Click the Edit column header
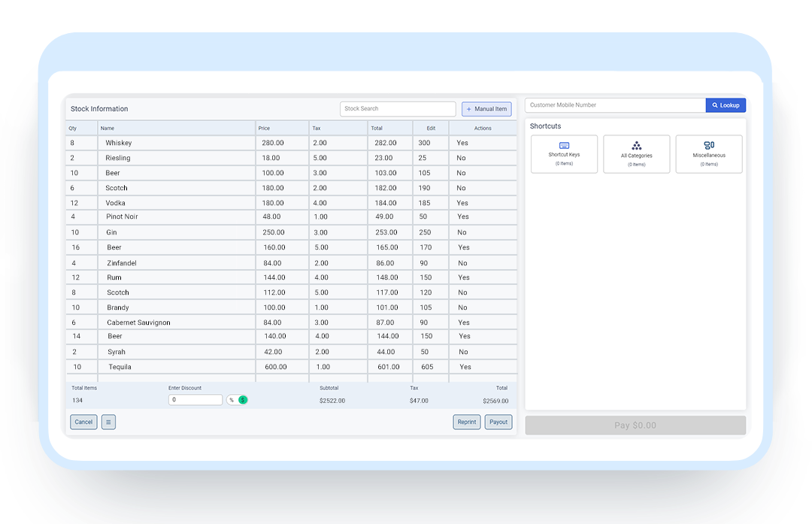Viewport: 812px width, 524px height. (431, 129)
